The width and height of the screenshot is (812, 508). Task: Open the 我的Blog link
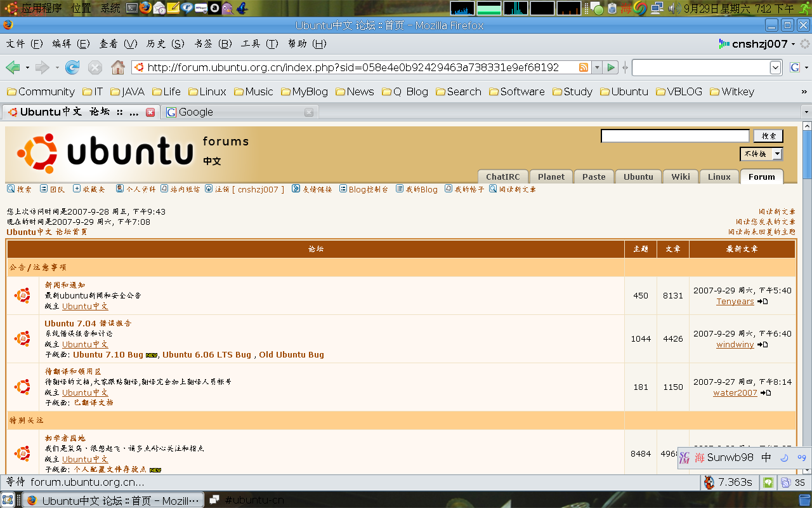click(x=417, y=189)
